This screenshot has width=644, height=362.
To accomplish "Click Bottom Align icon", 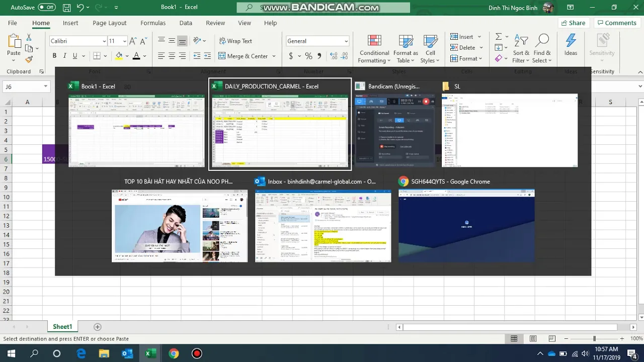I will [x=183, y=41].
